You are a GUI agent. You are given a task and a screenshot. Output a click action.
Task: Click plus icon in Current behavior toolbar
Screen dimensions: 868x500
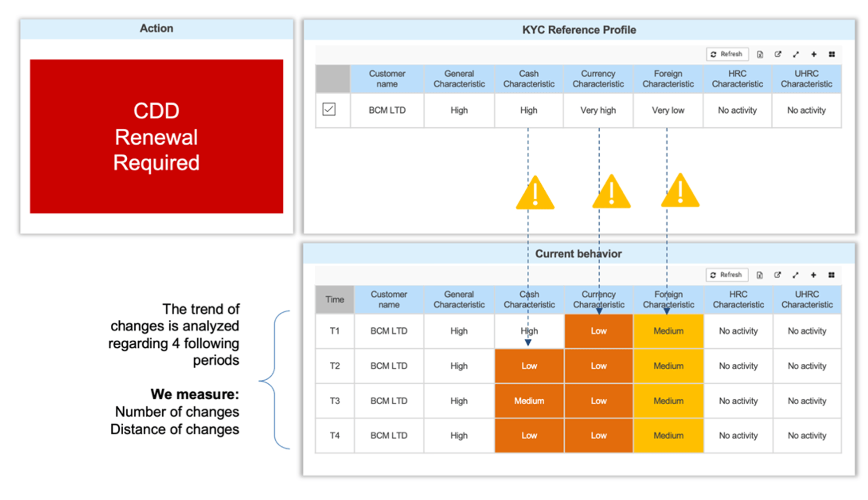click(x=813, y=275)
